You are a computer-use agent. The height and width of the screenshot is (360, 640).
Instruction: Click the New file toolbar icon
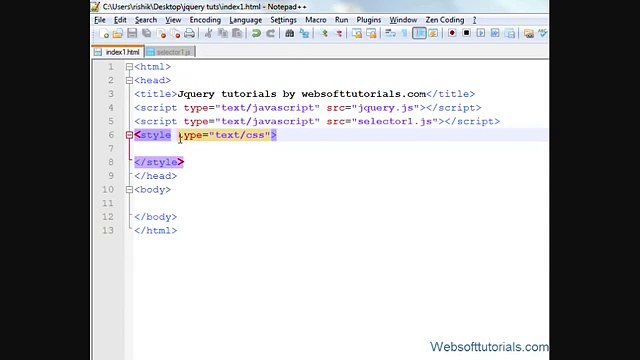(x=104, y=33)
